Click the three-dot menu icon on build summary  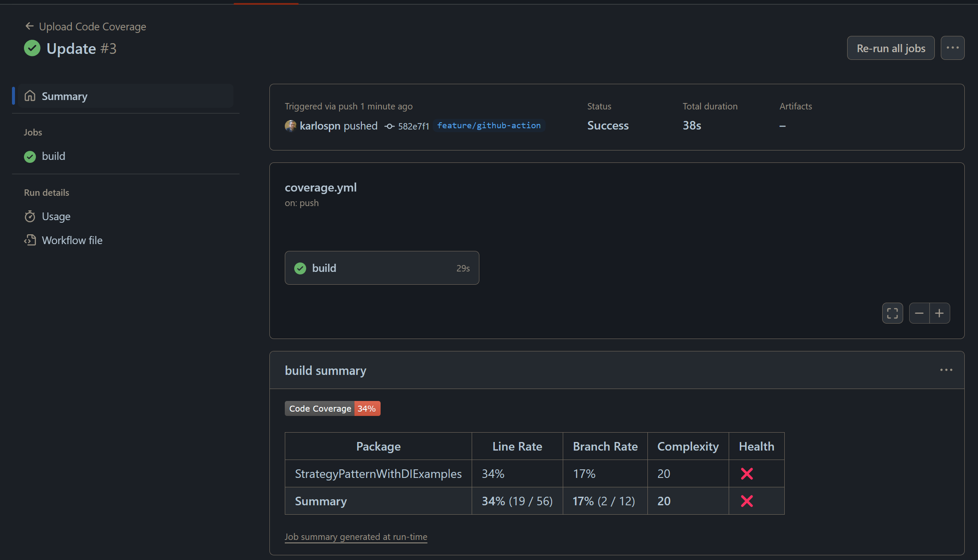click(x=946, y=370)
